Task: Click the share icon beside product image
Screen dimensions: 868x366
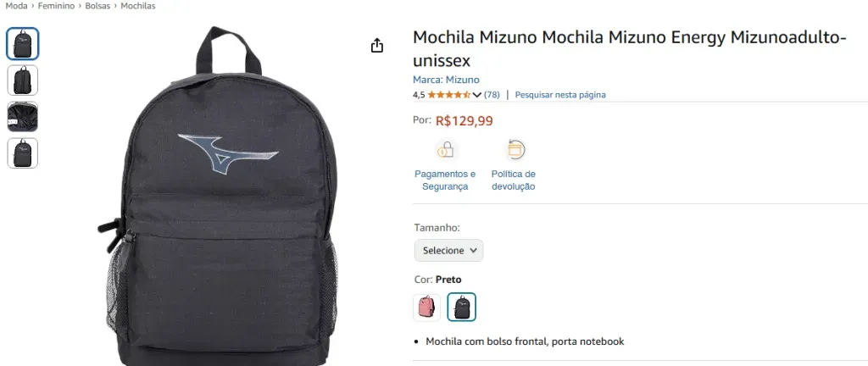Action: (377, 46)
